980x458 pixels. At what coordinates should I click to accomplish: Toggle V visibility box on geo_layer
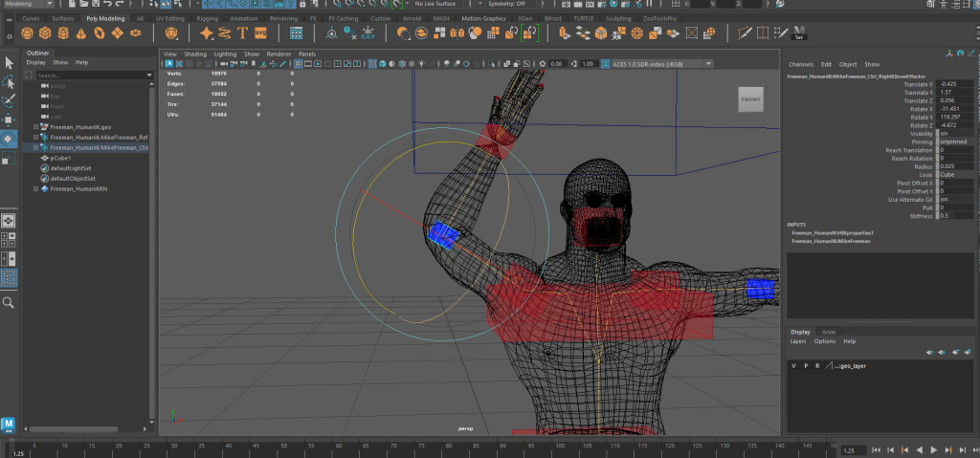coord(793,365)
